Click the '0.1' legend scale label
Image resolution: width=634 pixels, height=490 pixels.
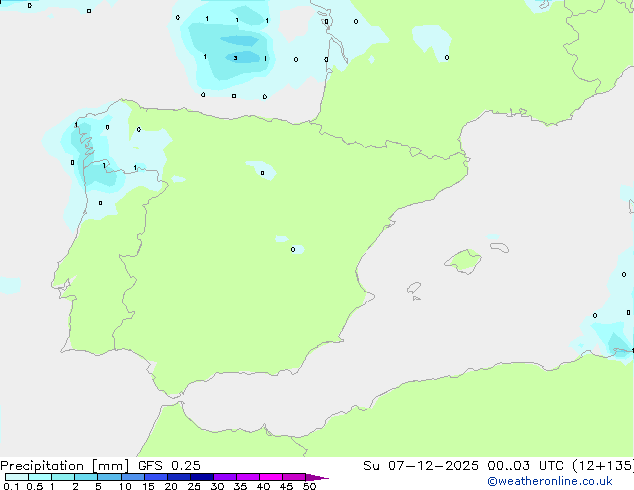tap(11, 486)
